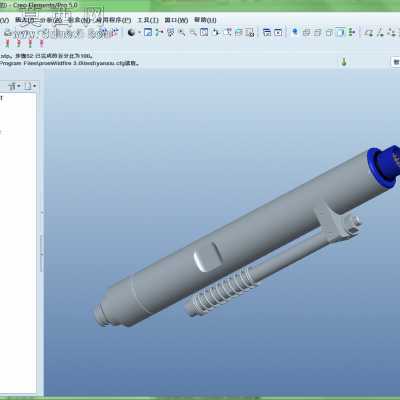This screenshot has height=400, width=400.
Task: Toggle the orient mode icon
Action: [x=171, y=32]
